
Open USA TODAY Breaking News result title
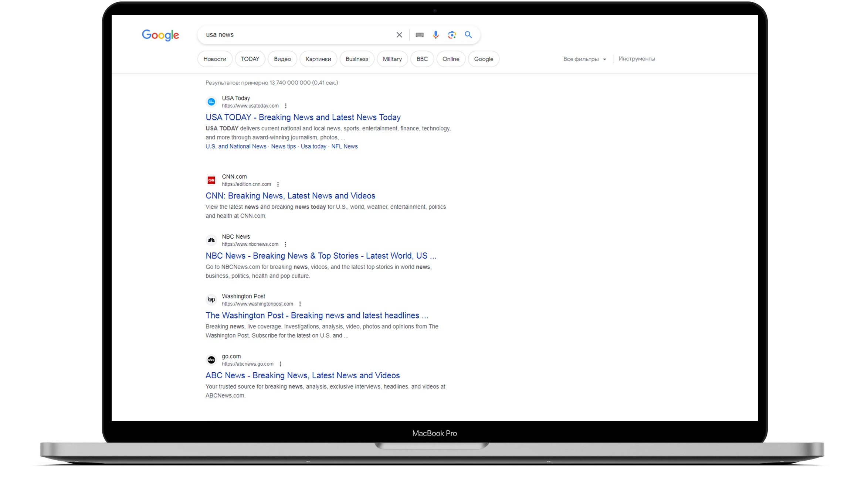pos(303,117)
